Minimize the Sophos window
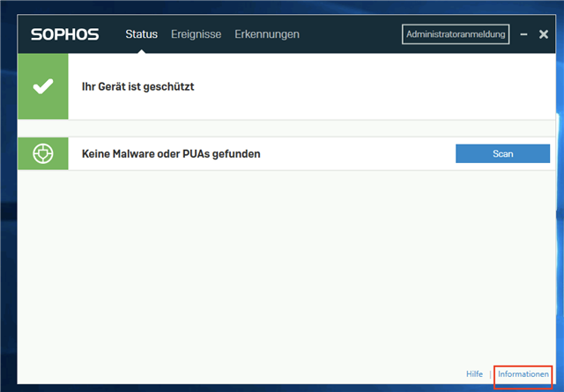The width and height of the screenshot is (564, 392). click(x=523, y=34)
